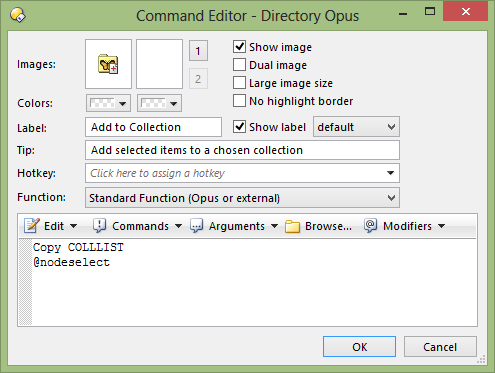Open the Commands menu
Viewport: 495px width, 373px height.
137,226
